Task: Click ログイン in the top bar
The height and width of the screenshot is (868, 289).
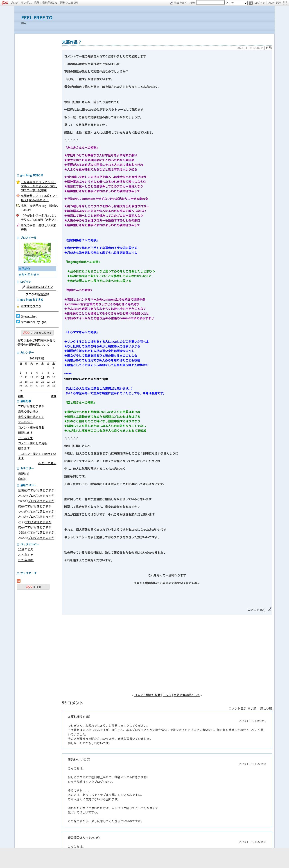Action: point(259,3)
